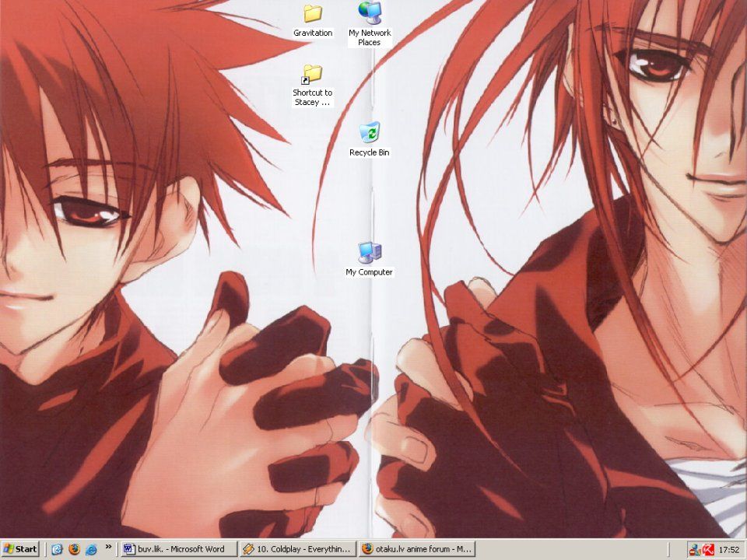Screen dimensions: 747x560
Task: Open the Start menu
Action: click(x=20, y=549)
